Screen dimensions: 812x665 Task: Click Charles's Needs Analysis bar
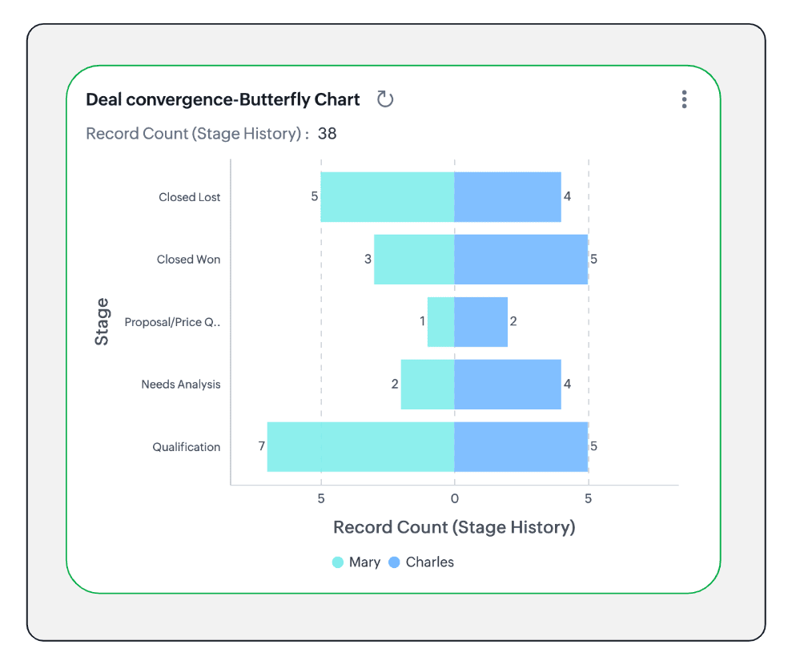point(508,385)
